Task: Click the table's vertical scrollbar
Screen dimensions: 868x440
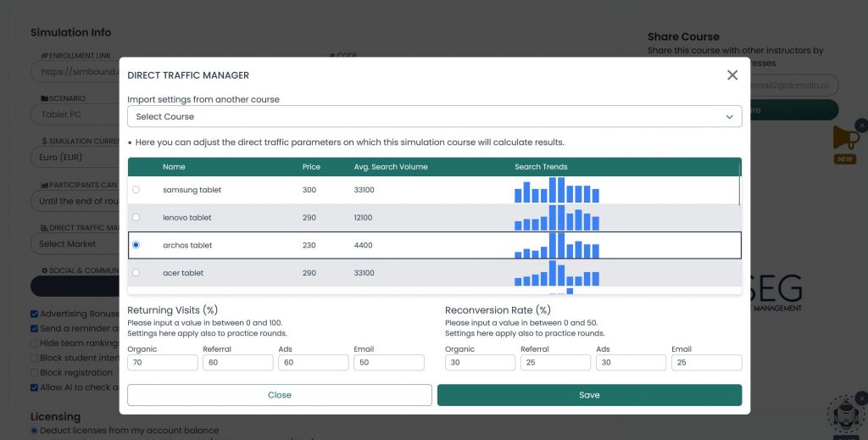Action: coord(739,184)
